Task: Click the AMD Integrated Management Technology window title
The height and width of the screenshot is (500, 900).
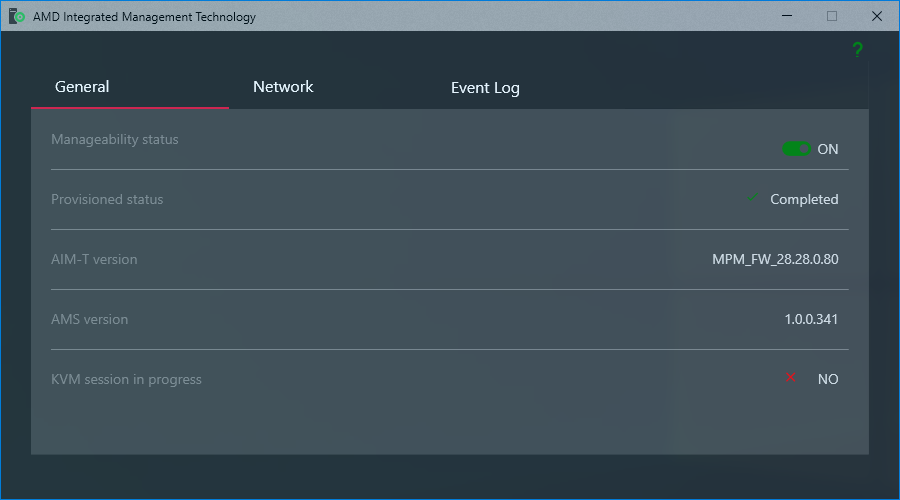Action: [x=144, y=17]
